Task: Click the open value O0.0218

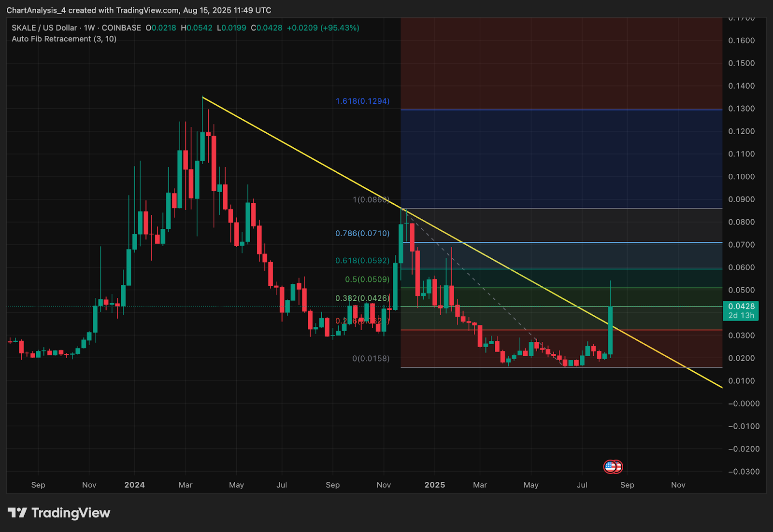Action: click(x=161, y=28)
